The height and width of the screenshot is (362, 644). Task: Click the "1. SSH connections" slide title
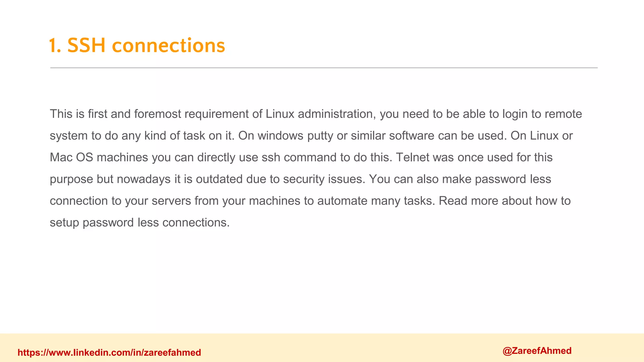pos(137,45)
